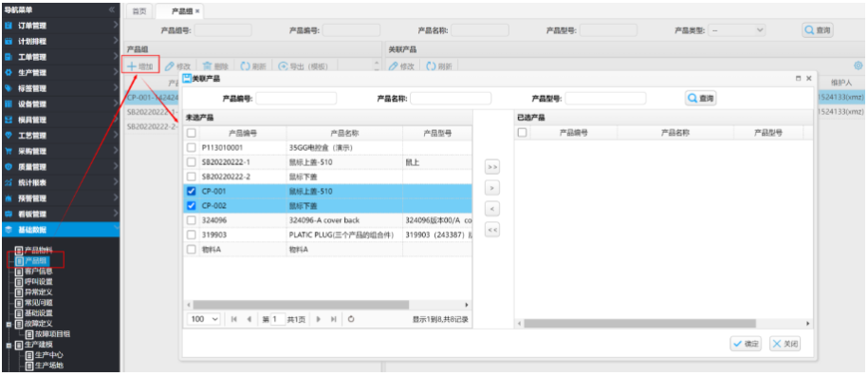Image resolution: width=868 pixels, height=375 pixels.
Task: Collapse the 生产建模 tree node
Action: pyautogui.click(x=9, y=345)
